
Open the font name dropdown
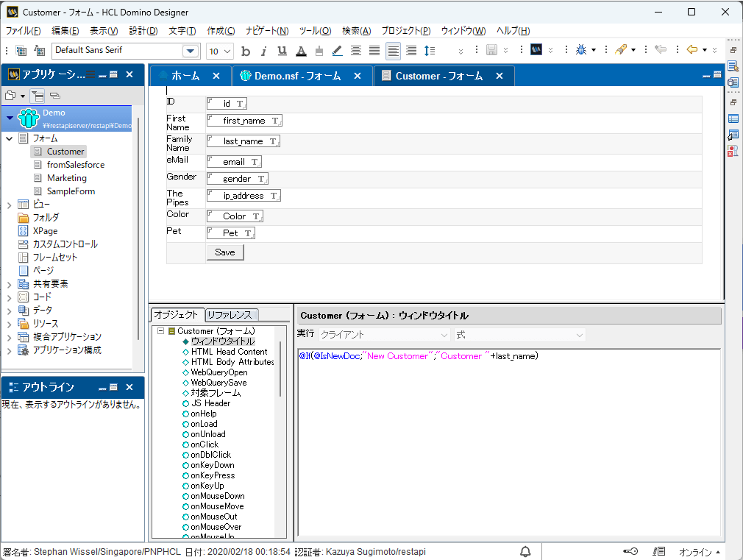[x=190, y=51]
